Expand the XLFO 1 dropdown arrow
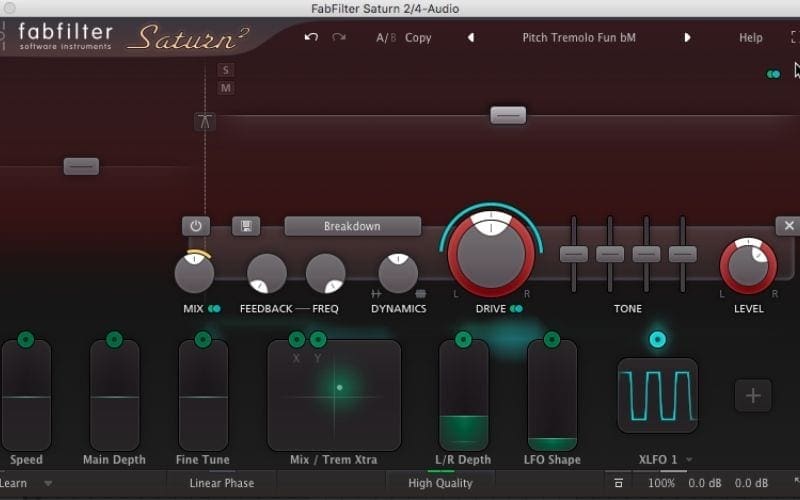This screenshot has height=500, width=800. [x=689, y=460]
